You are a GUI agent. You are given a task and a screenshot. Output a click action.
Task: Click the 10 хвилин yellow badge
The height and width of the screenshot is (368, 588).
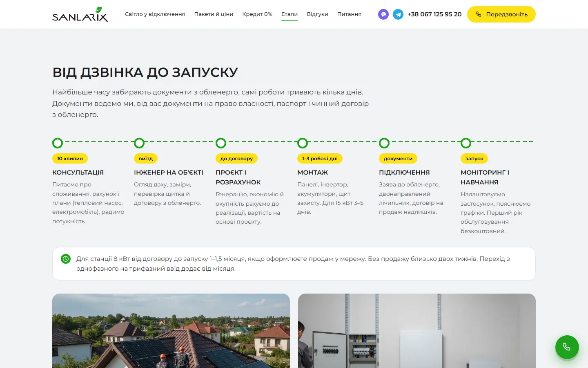[70, 159]
